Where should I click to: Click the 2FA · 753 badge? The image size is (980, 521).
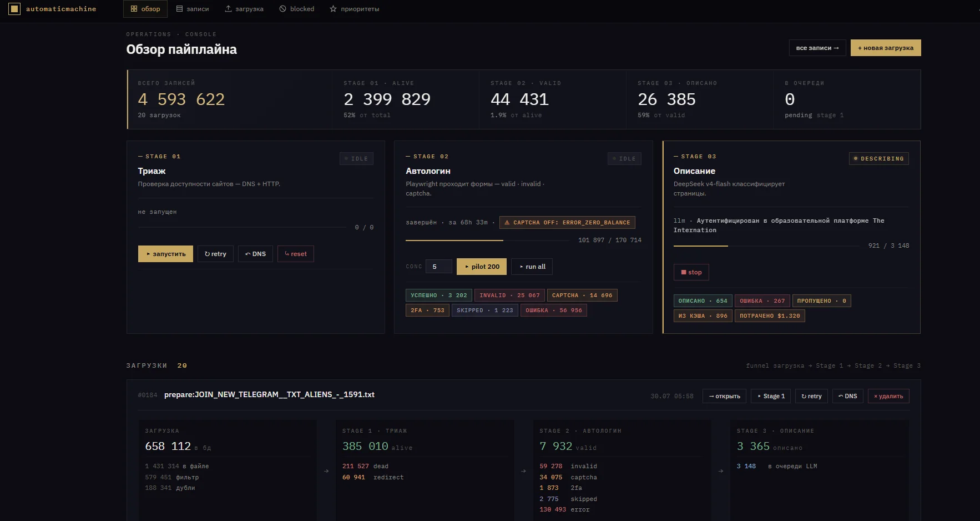(x=427, y=310)
